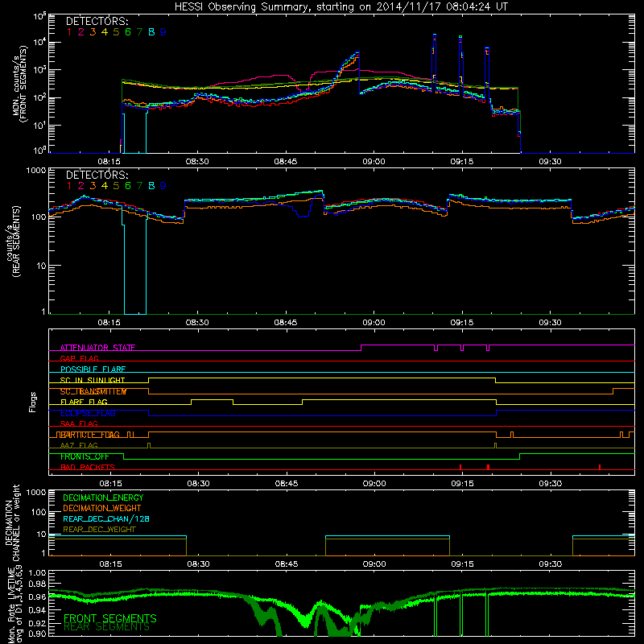Click 08:15 tick label under Flags panel
644x644 pixels.
pyautogui.click(x=110, y=484)
